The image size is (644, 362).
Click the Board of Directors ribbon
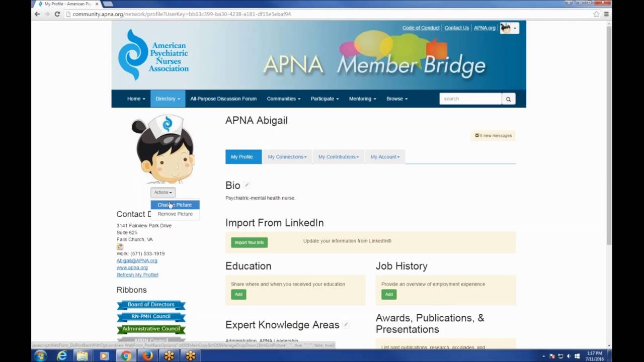[151, 305]
